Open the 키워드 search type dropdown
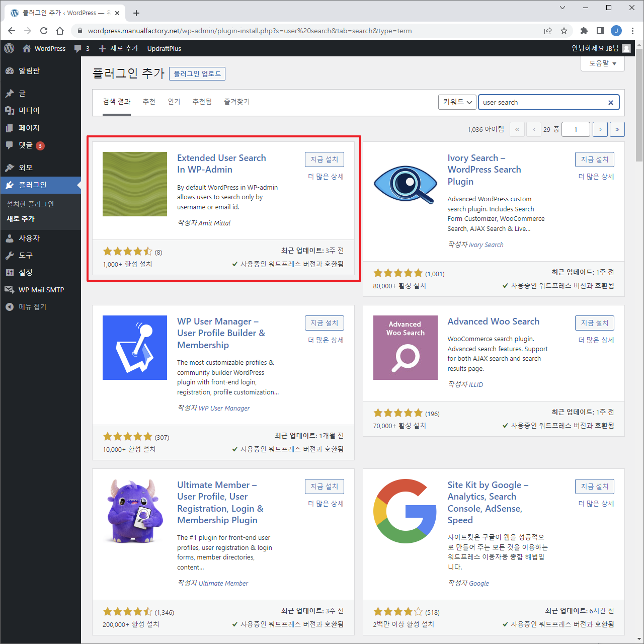 click(x=457, y=102)
